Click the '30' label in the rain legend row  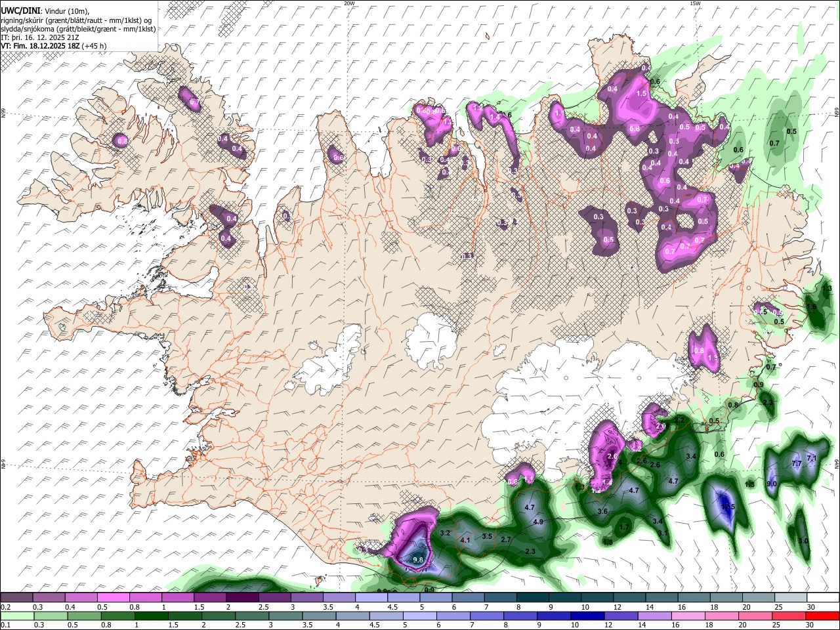tap(810, 625)
